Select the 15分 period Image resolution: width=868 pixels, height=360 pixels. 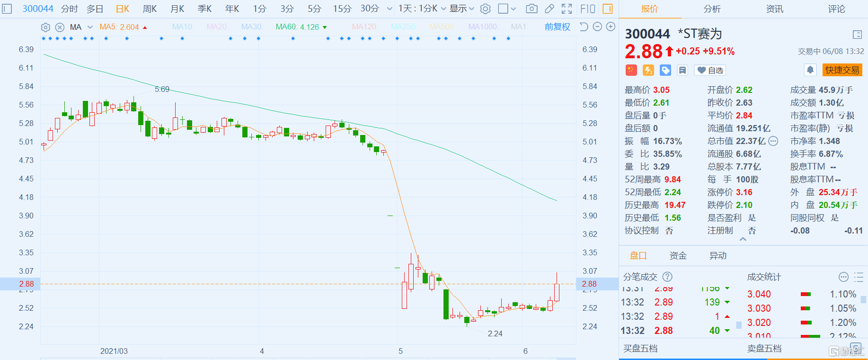(x=342, y=9)
